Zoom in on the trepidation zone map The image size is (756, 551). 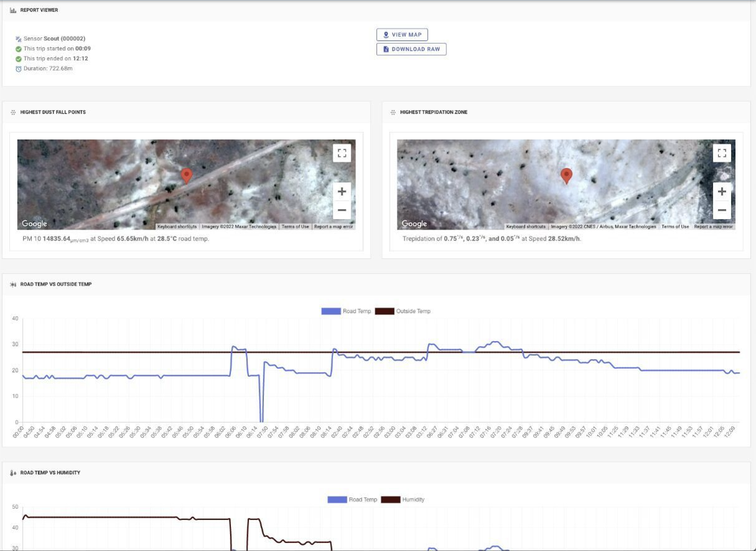[722, 191]
